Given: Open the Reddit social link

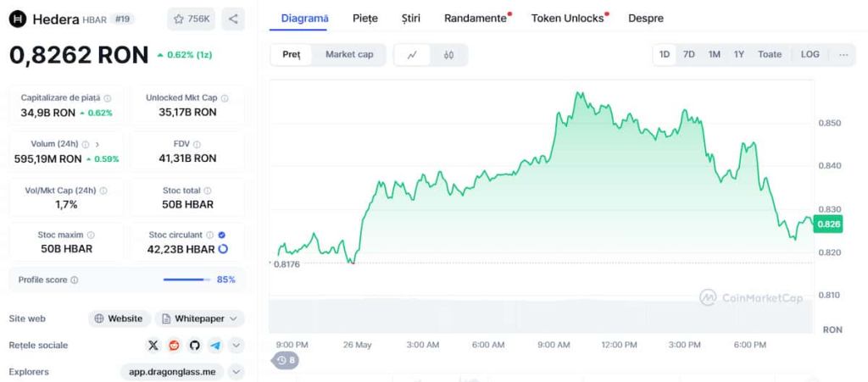Looking at the screenshot, I should (174, 346).
